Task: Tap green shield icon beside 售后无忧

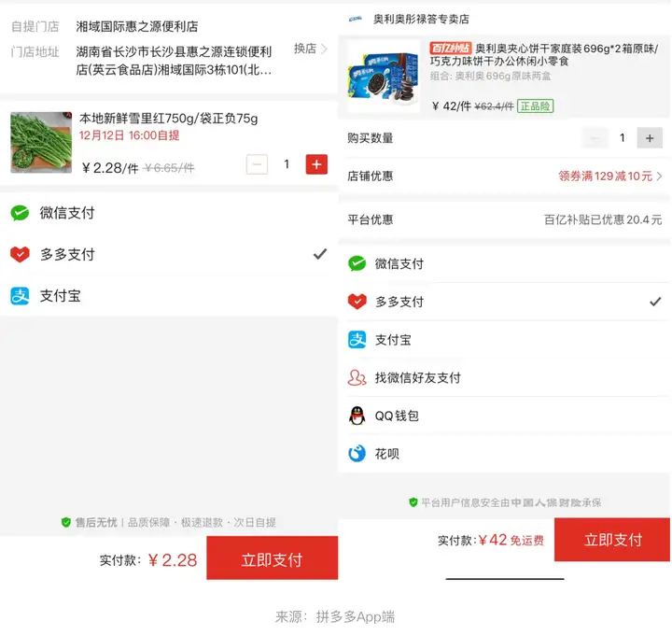Action: click(x=65, y=522)
